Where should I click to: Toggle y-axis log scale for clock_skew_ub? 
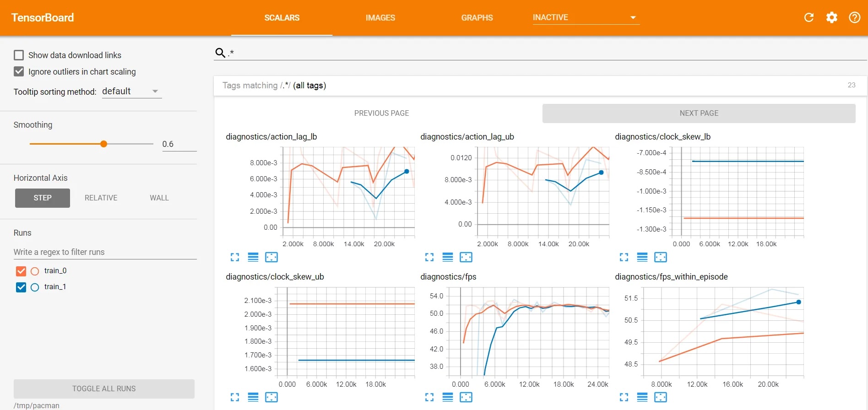coord(253,397)
